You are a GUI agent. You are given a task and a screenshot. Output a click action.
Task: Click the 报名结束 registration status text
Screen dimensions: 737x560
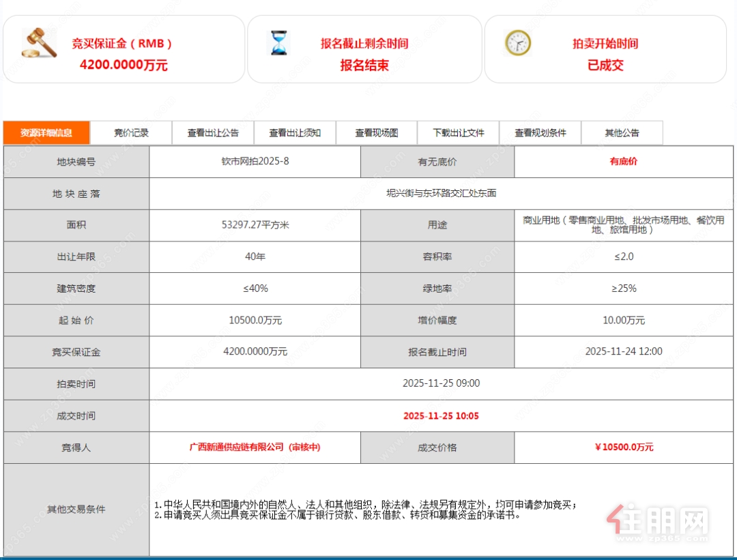pos(364,65)
